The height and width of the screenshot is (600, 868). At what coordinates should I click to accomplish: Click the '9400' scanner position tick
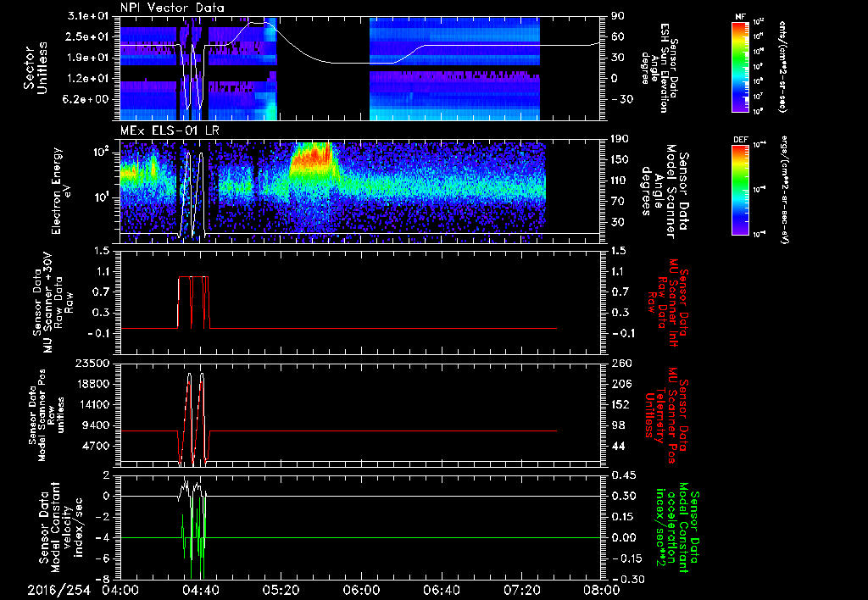click(x=97, y=425)
